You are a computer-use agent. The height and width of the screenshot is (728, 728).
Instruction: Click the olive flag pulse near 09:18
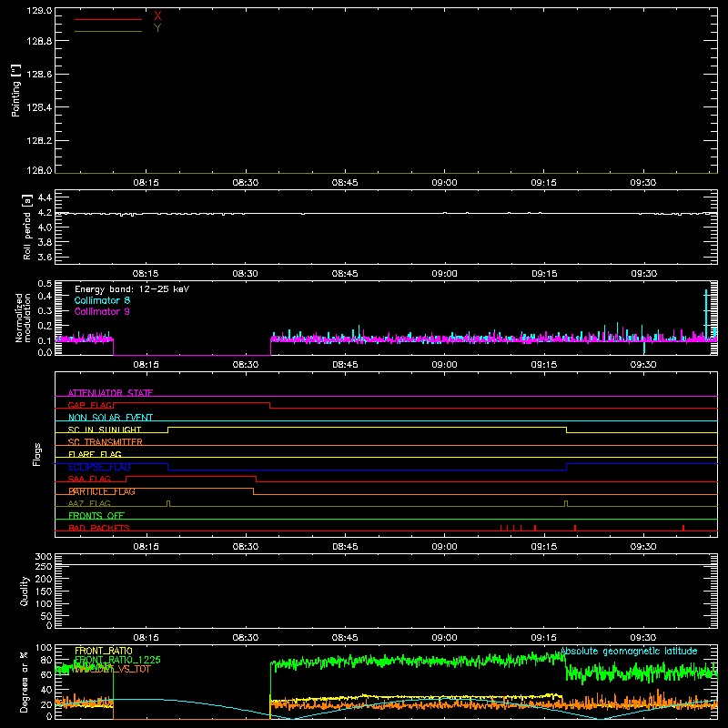tap(566, 503)
